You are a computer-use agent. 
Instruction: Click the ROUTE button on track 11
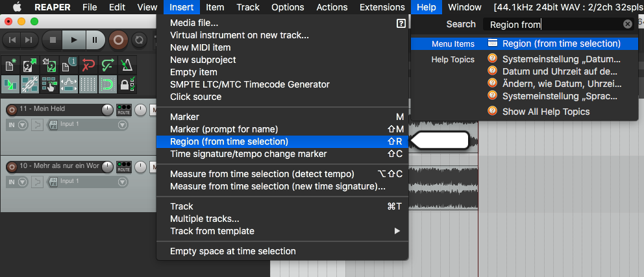pos(123,110)
